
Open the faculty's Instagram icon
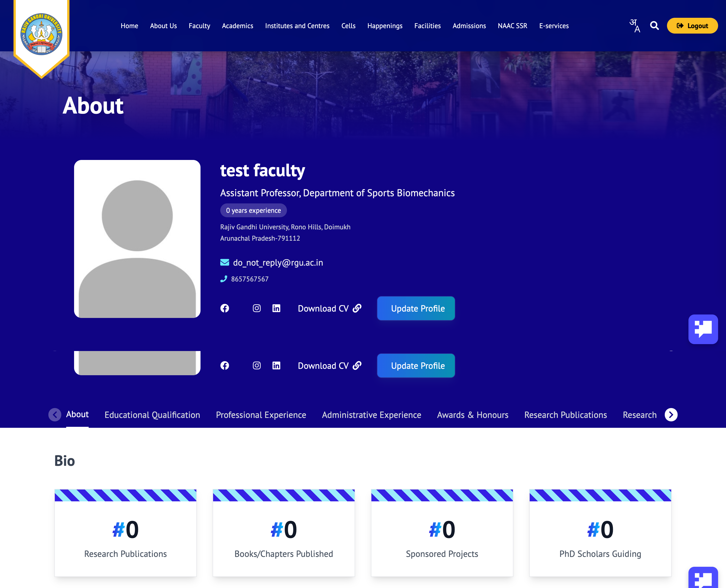click(x=257, y=308)
